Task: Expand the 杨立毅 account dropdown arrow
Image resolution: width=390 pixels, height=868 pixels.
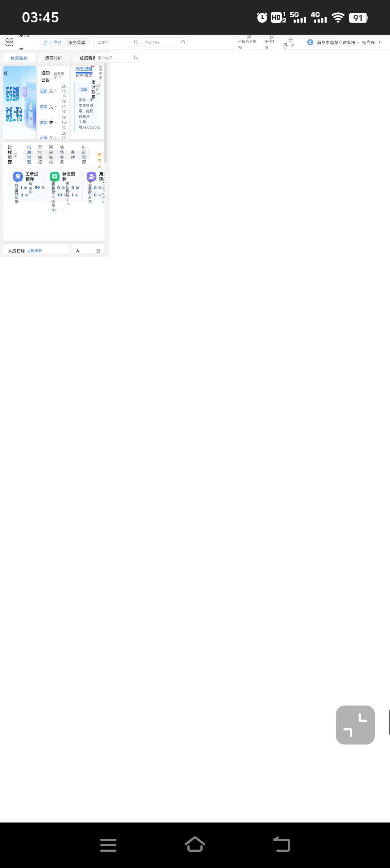Action: pyautogui.click(x=380, y=42)
